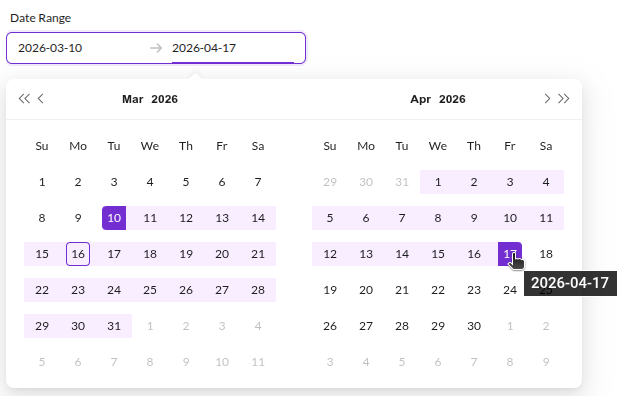This screenshot has height=396, width=623.
Task: Select April 12 Sunday cell
Action: coord(330,254)
